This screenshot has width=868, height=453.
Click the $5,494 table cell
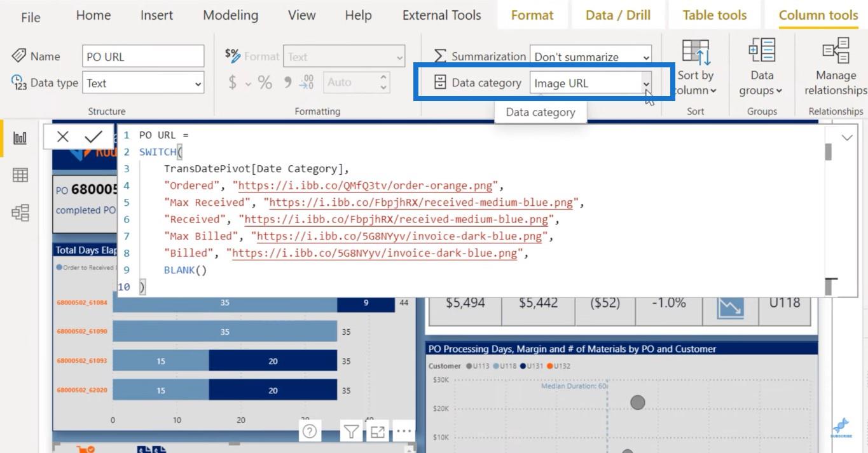click(465, 303)
